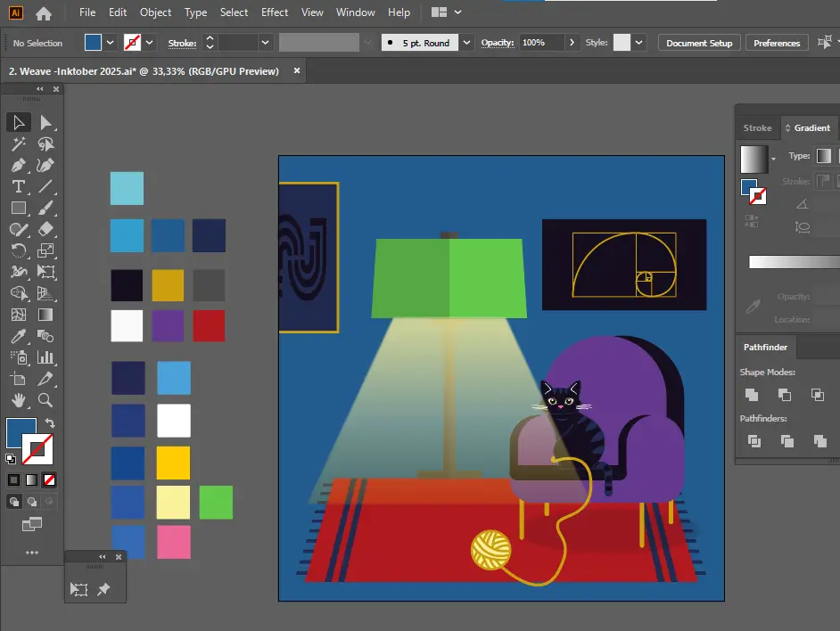Image resolution: width=840 pixels, height=631 pixels.
Task: Click Pathfinder Unite shape mode
Action: tap(752, 395)
